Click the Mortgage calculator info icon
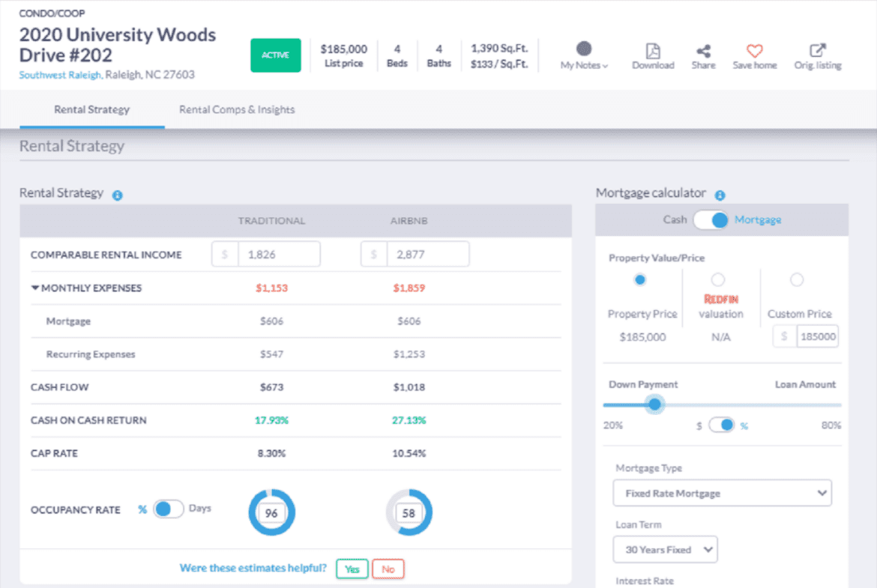Image resolution: width=877 pixels, height=588 pixels. point(720,195)
